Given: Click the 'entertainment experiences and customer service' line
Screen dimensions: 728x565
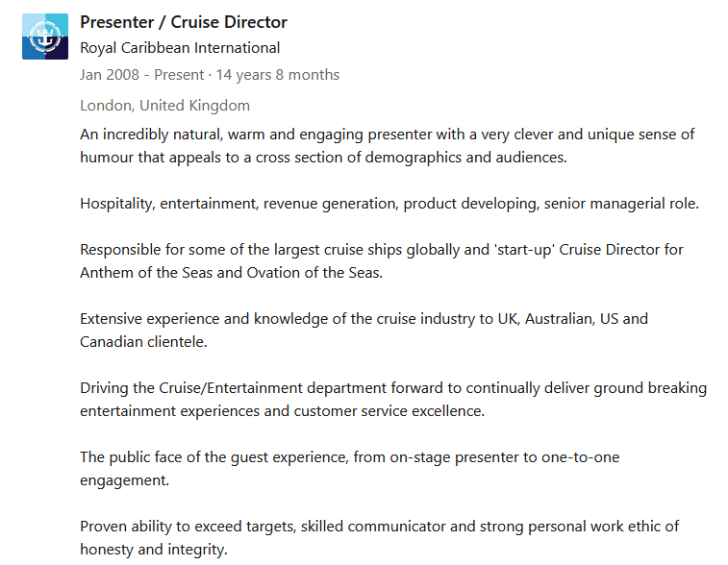Looking at the screenshot, I should (x=283, y=411).
